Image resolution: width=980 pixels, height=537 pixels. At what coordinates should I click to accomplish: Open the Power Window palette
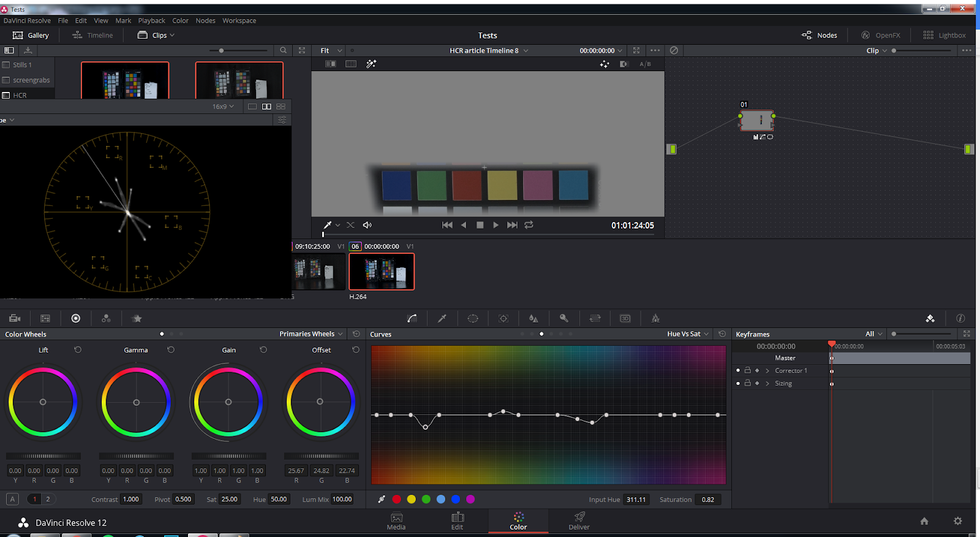click(x=473, y=318)
